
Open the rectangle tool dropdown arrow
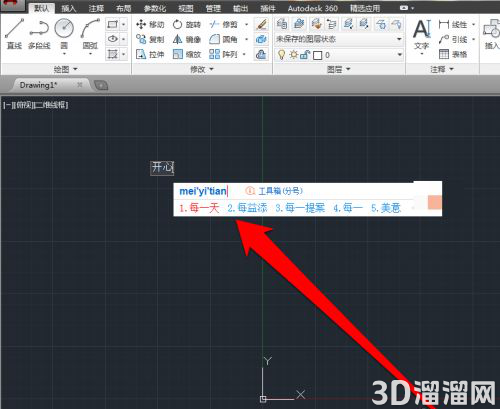[124, 24]
